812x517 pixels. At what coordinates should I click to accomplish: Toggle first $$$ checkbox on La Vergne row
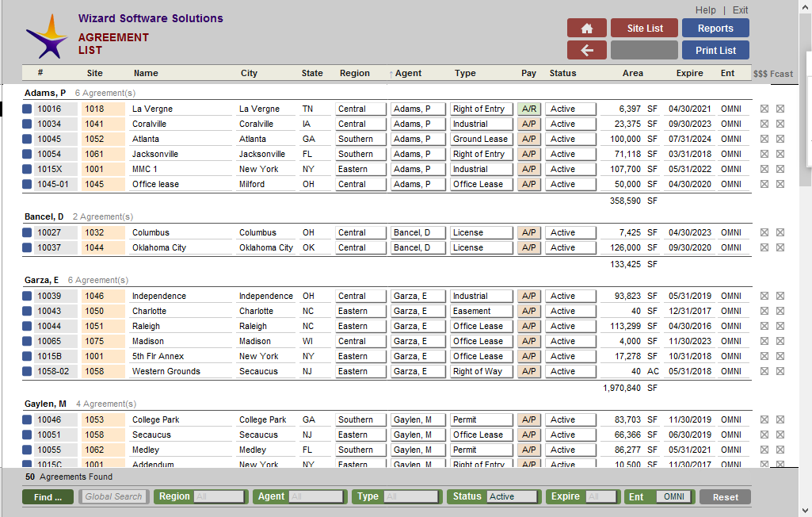764,109
